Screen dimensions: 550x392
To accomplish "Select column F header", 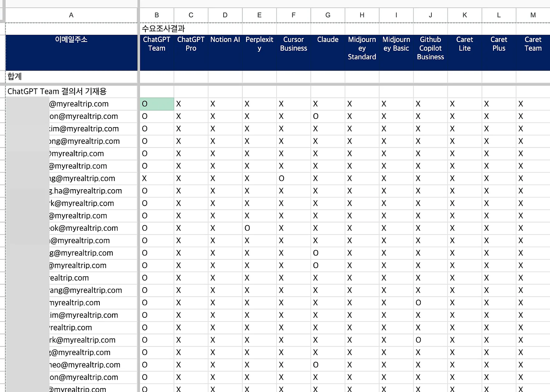I will (x=293, y=15).
